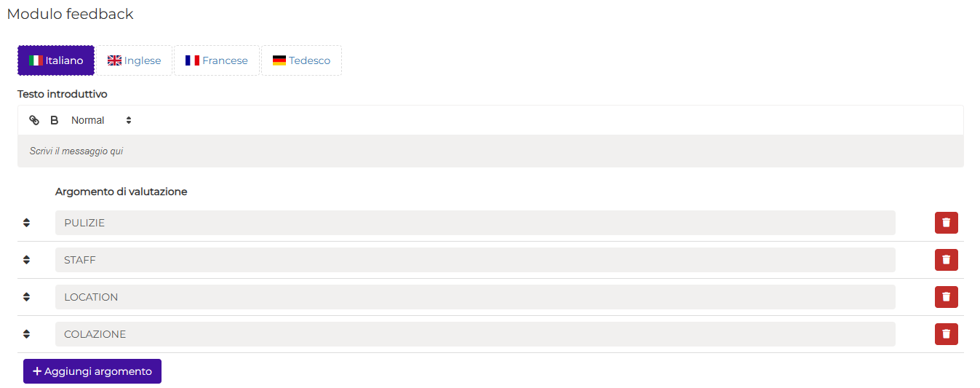Switch to the Italiano language tab
Screen dimensions: 980x388
(56, 60)
